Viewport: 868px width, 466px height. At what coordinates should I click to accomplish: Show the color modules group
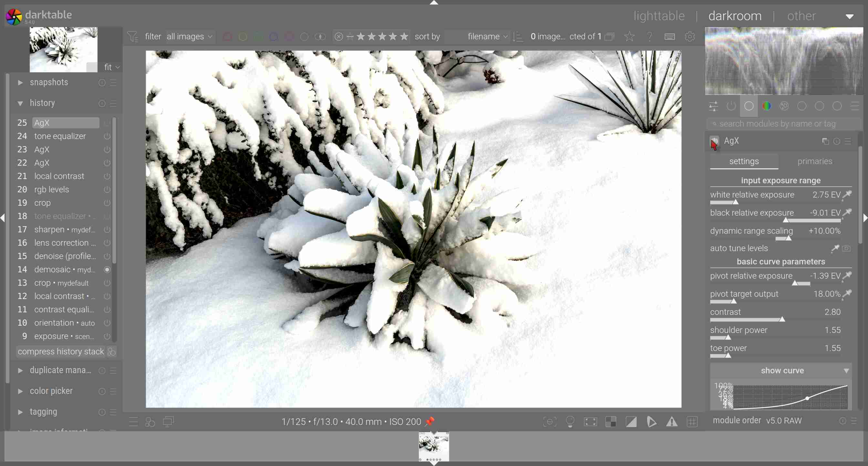pyautogui.click(x=767, y=106)
